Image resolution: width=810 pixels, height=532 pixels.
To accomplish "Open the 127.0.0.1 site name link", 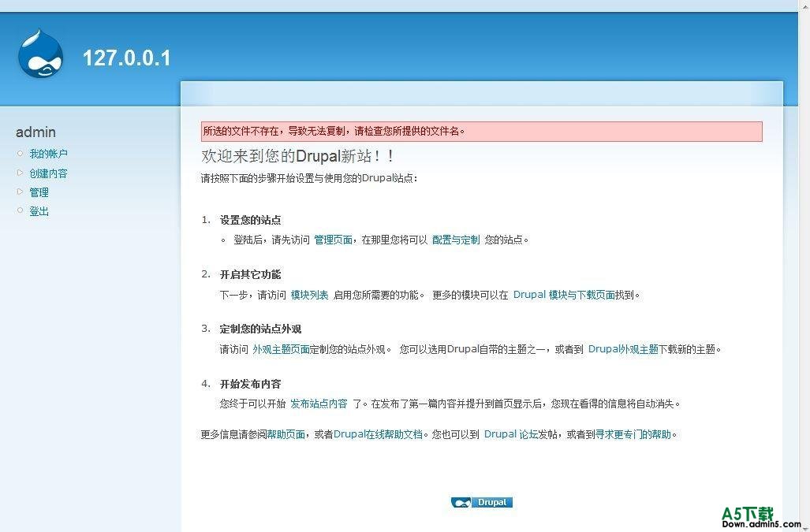I will 126,58.
